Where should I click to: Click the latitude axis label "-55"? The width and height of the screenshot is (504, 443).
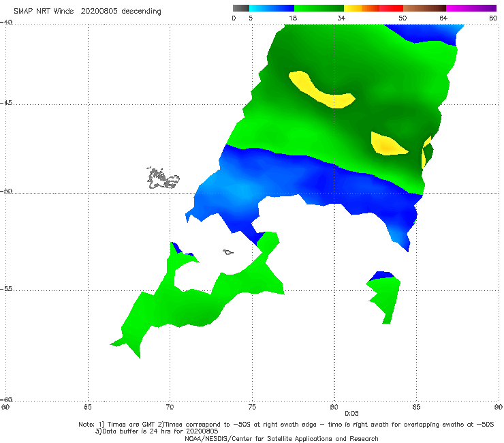pos(6,288)
